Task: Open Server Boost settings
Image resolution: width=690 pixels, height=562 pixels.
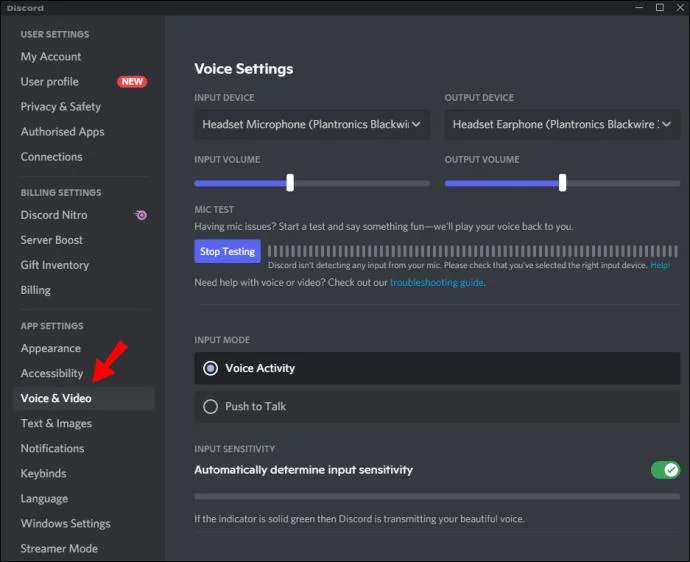Action: pyautogui.click(x=51, y=240)
